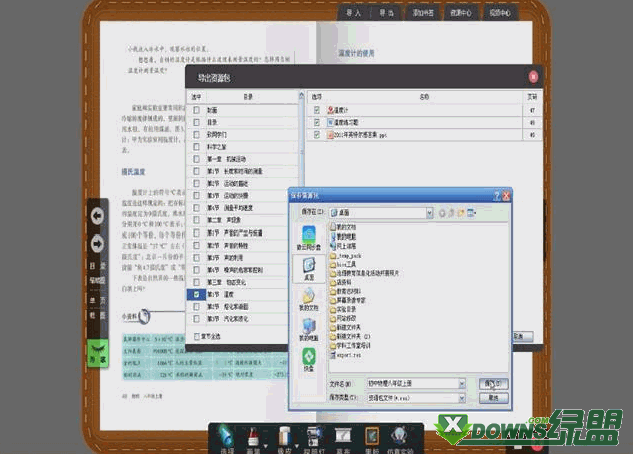This screenshot has width=633, height=454.
Task: Open the 探照灯 spotlight tool
Action: [314, 440]
